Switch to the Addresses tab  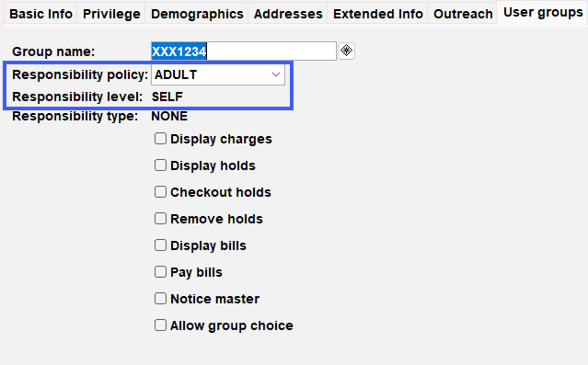[x=288, y=14]
